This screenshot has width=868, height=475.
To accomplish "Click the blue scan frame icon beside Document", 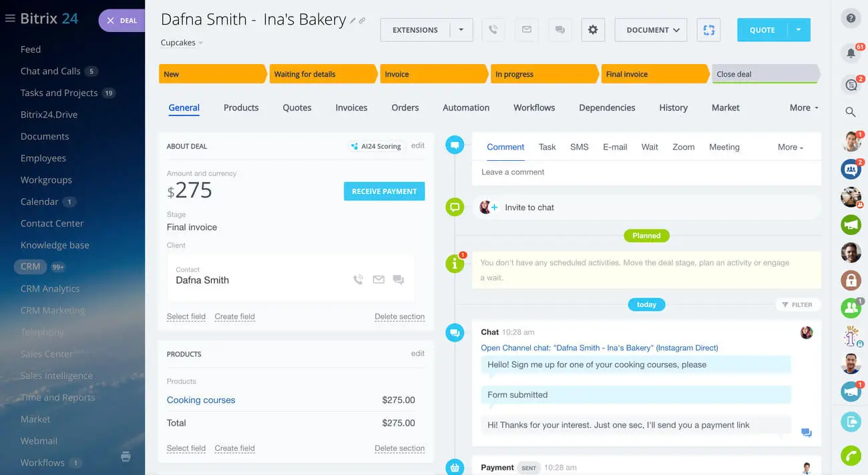I will pyautogui.click(x=709, y=30).
